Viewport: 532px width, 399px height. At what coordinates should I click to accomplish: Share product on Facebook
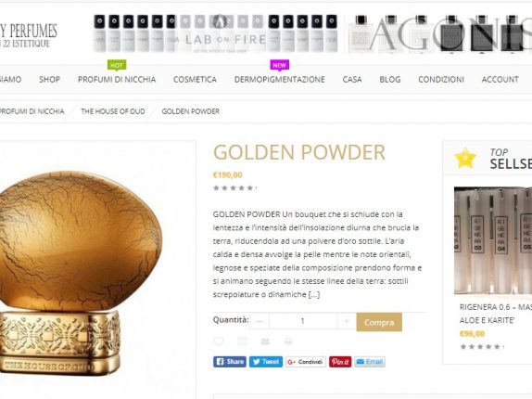click(230, 362)
